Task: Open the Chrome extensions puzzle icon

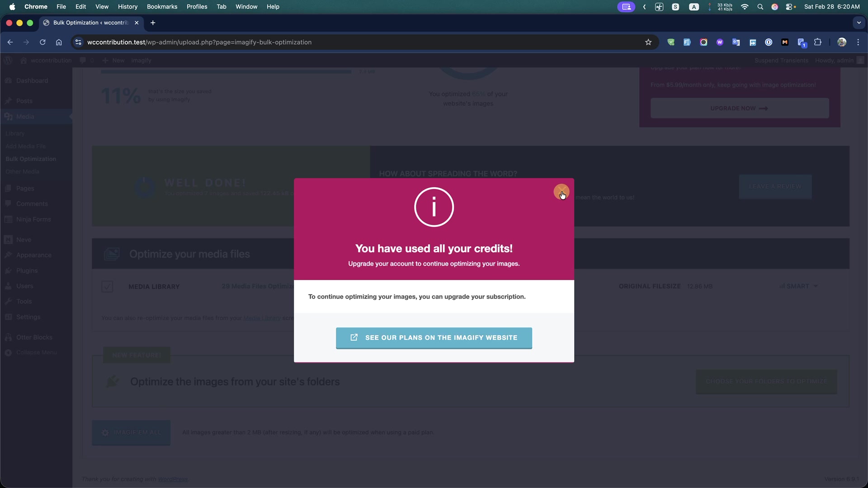Action: tap(817, 42)
